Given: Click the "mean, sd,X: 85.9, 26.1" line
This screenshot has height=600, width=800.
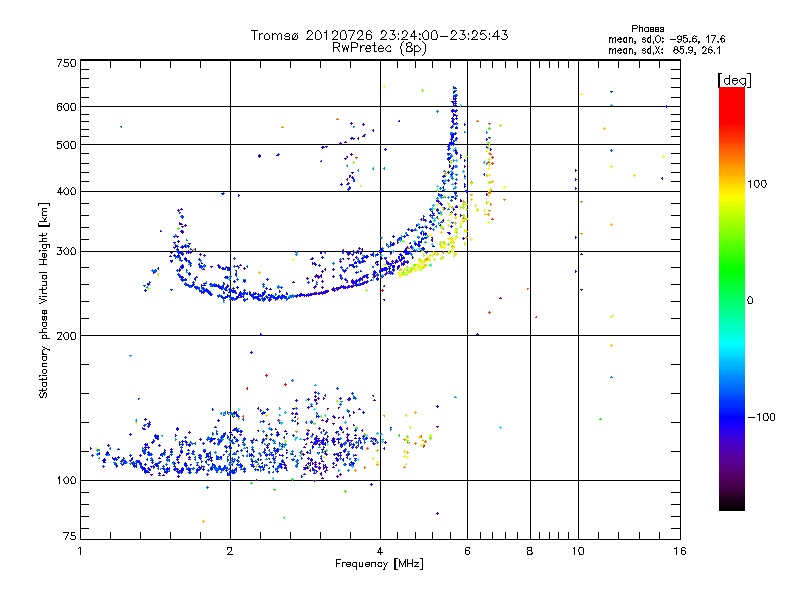Looking at the screenshot, I should (664, 50).
